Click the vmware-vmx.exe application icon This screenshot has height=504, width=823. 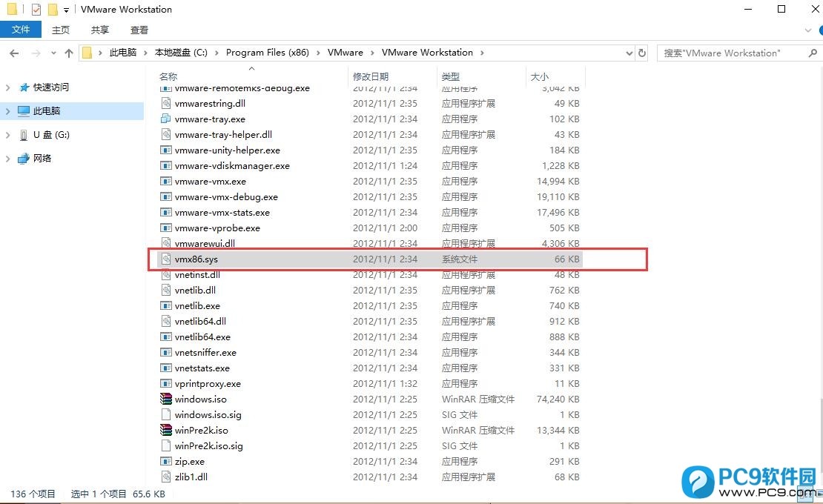166,182
